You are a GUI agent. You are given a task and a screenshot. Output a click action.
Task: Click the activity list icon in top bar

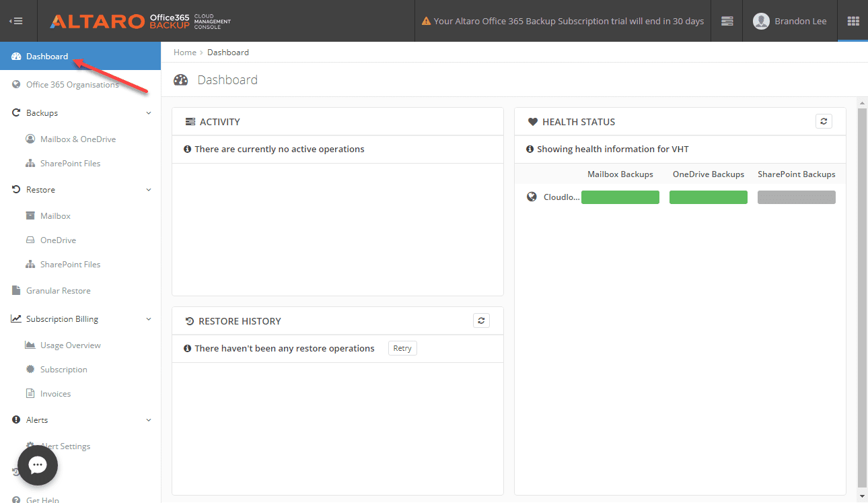pyautogui.click(x=727, y=21)
